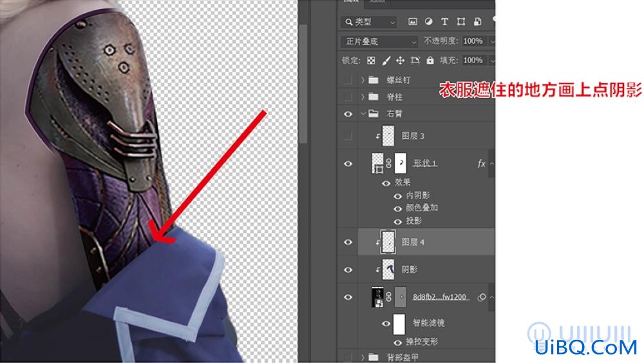
Task: Hide the 8d8fb2...fw1200 smart object layer
Action: (x=348, y=297)
